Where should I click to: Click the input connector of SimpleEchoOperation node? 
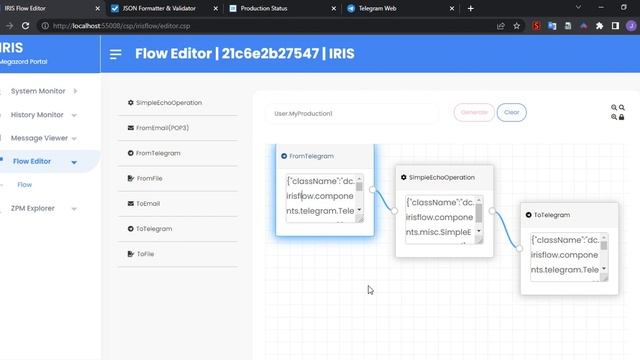click(x=394, y=211)
